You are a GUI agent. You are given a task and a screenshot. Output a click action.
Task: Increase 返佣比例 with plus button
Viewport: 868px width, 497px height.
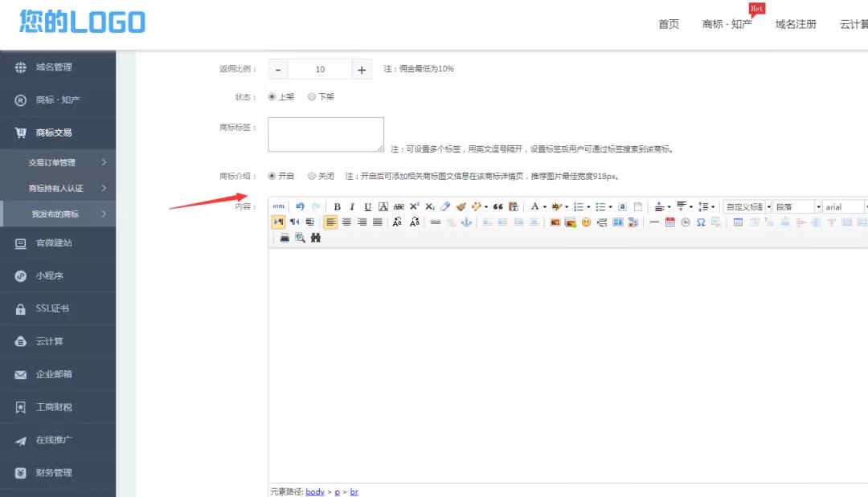tap(362, 70)
